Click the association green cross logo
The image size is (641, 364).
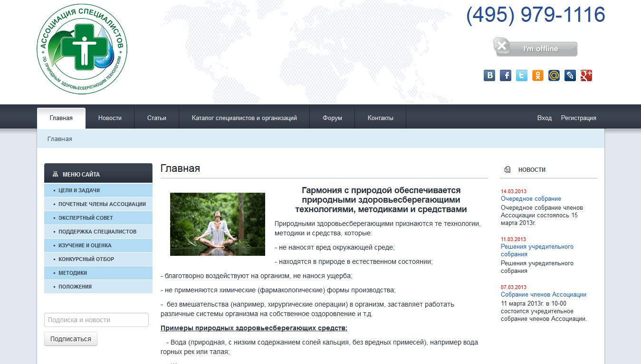point(82,50)
